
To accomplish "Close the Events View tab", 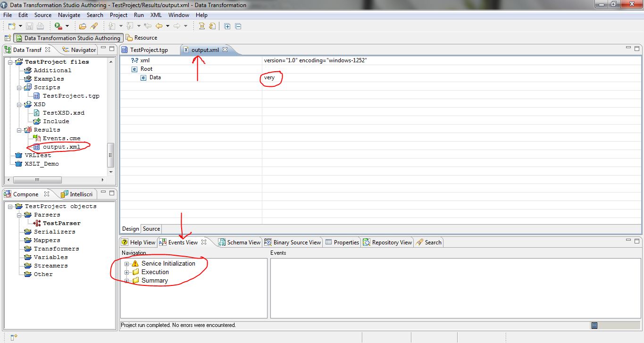I will [204, 242].
